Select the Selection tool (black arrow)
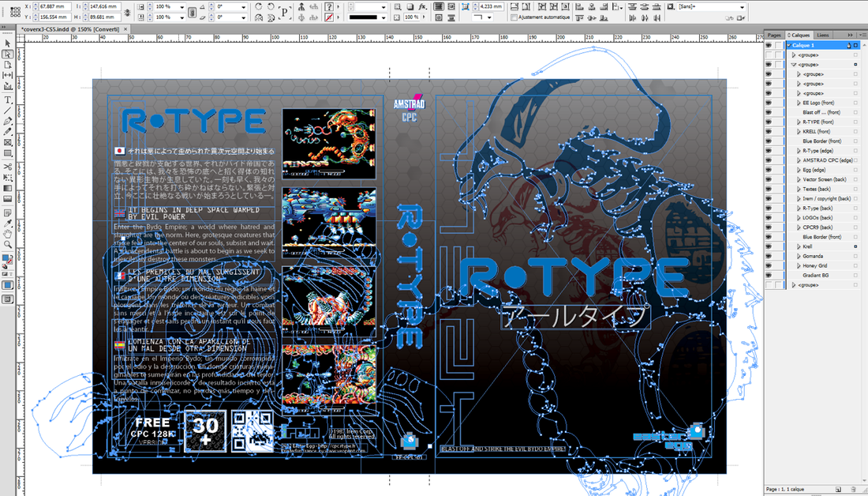This screenshot has width=868, height=496. [x=8, y=43]
